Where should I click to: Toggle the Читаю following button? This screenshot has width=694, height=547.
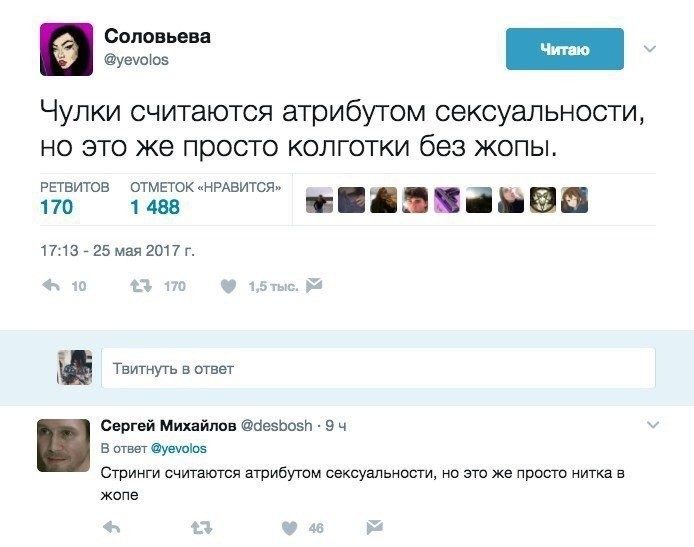(x=564, y=49)
